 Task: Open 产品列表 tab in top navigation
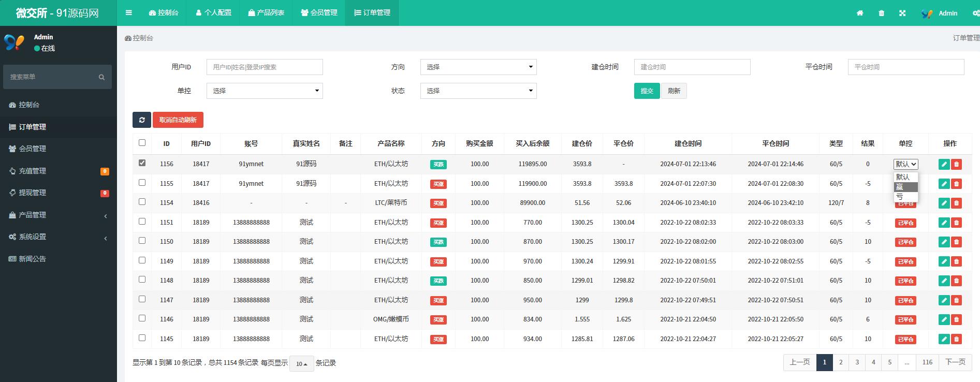click(x=266, y=13)
